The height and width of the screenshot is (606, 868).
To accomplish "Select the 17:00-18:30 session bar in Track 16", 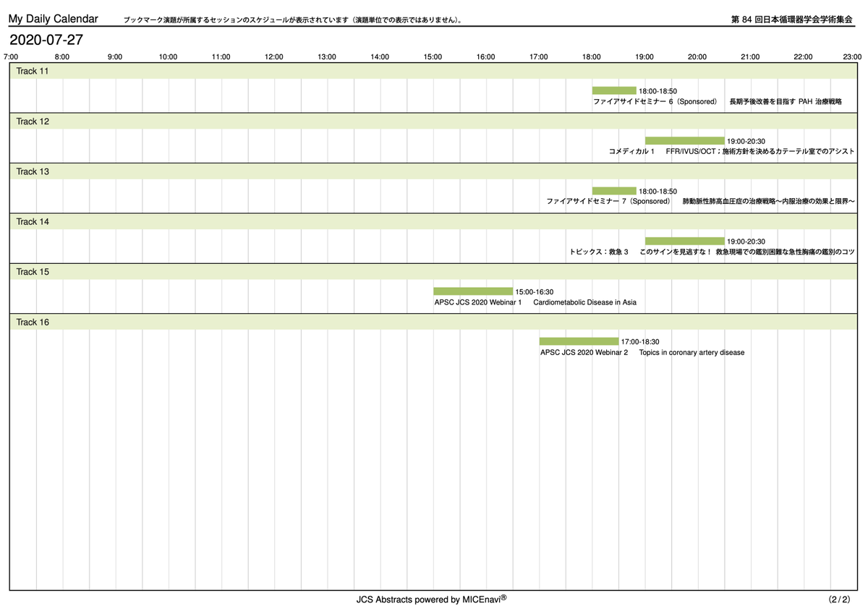I will [579, 341].
